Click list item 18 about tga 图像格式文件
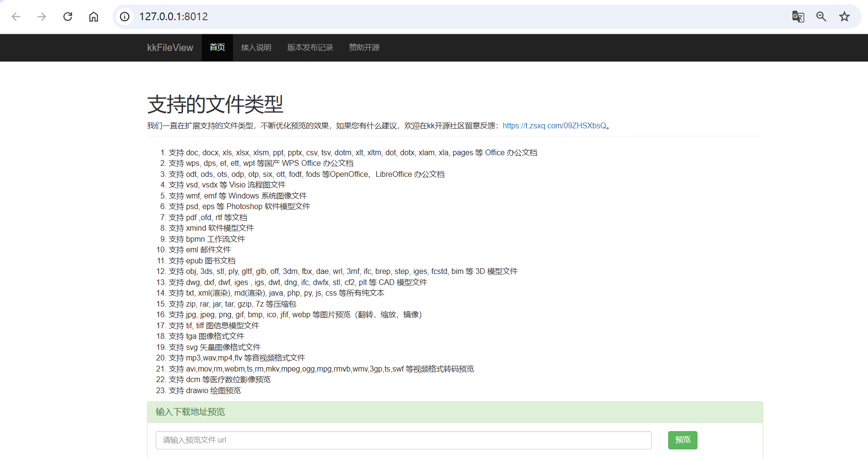 coord(207,336)
